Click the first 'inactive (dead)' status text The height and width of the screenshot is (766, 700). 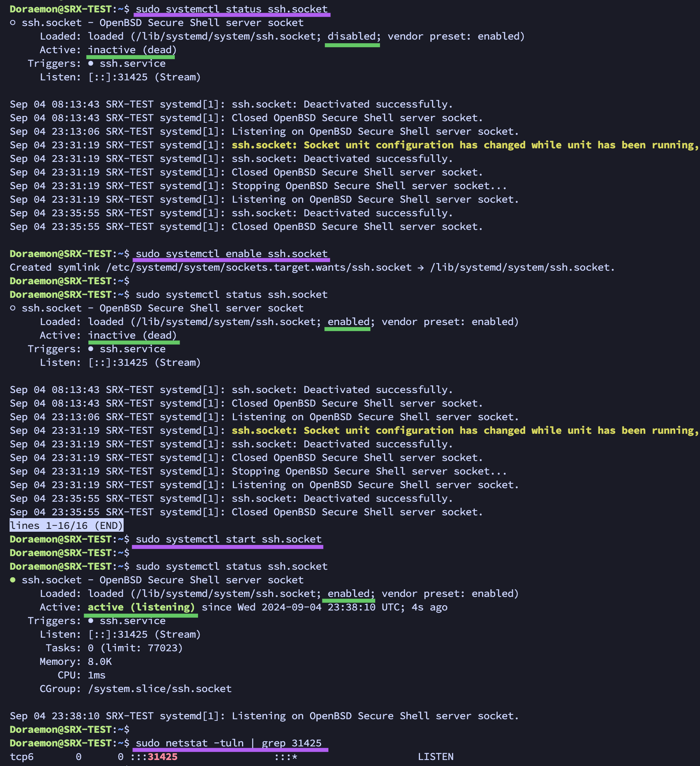pyautogui.click(x=132, y=50)
